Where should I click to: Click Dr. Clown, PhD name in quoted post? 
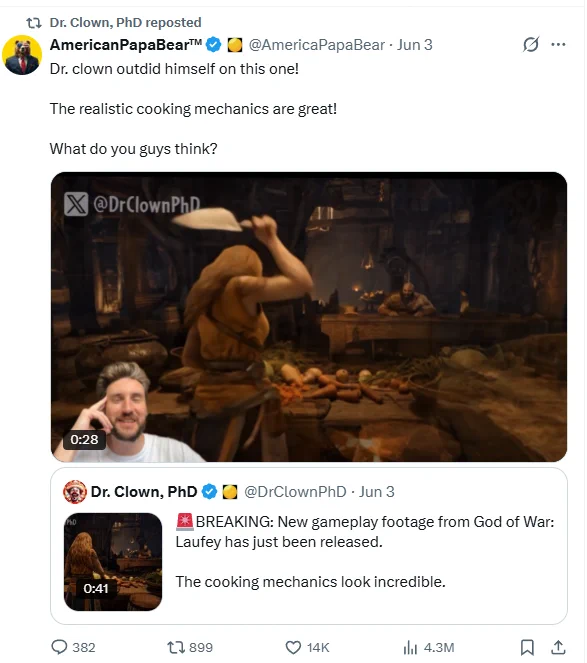point(144,492)
